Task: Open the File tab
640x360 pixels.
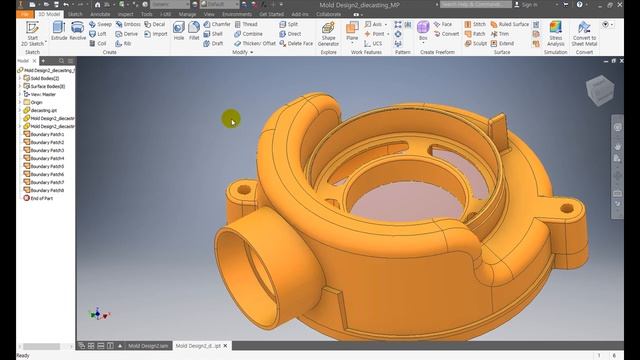Action: [25, 14]
